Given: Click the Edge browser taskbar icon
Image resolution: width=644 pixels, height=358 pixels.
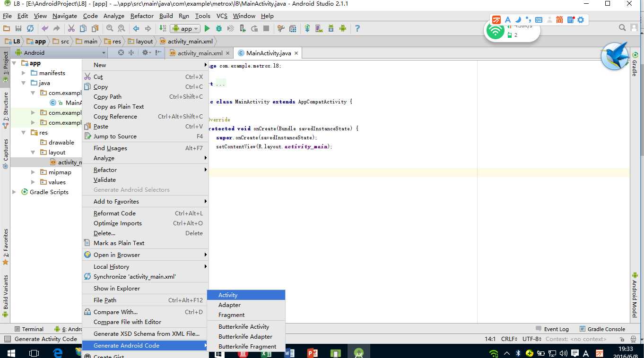Looking at the screenshot, I should [58, 353].
